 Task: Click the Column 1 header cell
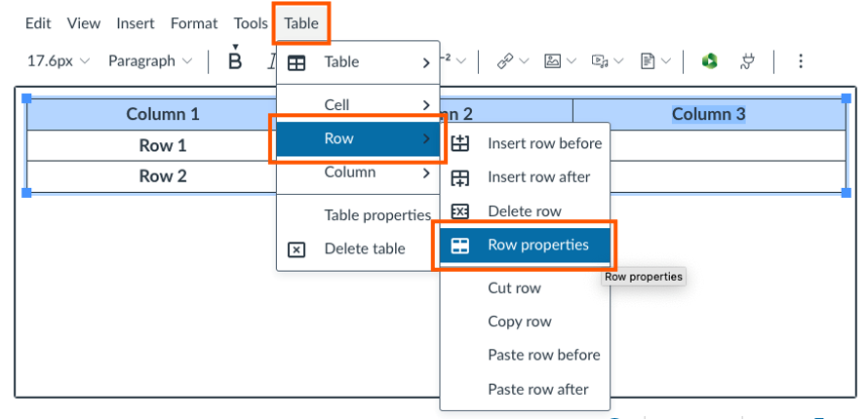(x=163, y=114)
